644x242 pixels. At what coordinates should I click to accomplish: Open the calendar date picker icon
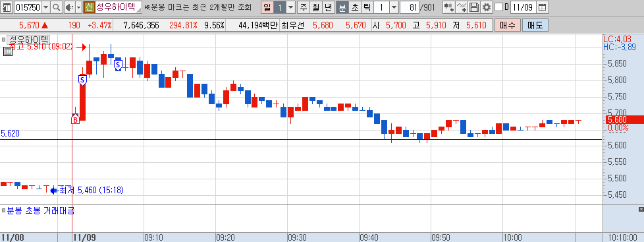point(542,7)
